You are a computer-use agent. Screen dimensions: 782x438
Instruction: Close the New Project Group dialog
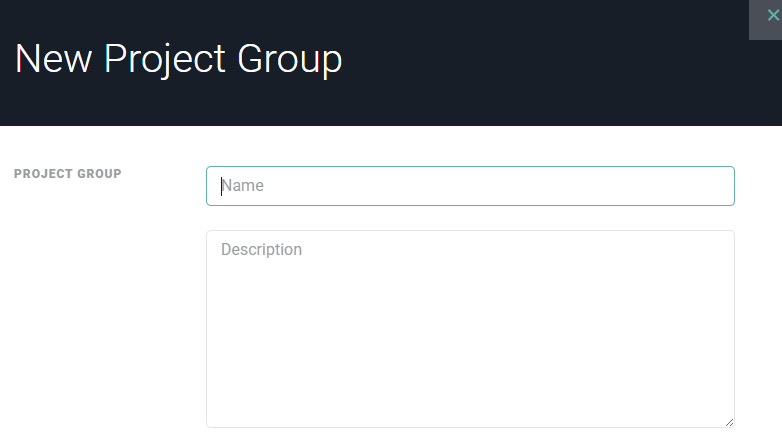point(771,16)
